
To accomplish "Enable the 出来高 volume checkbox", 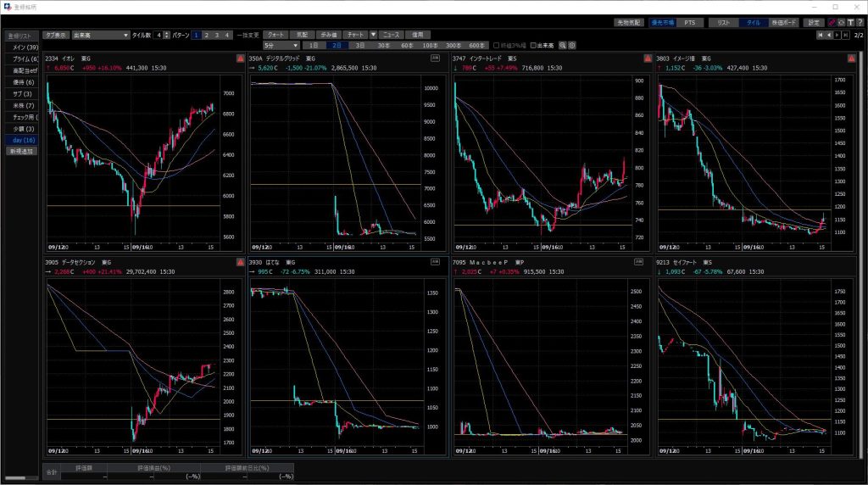I will (x=532, y=45).
